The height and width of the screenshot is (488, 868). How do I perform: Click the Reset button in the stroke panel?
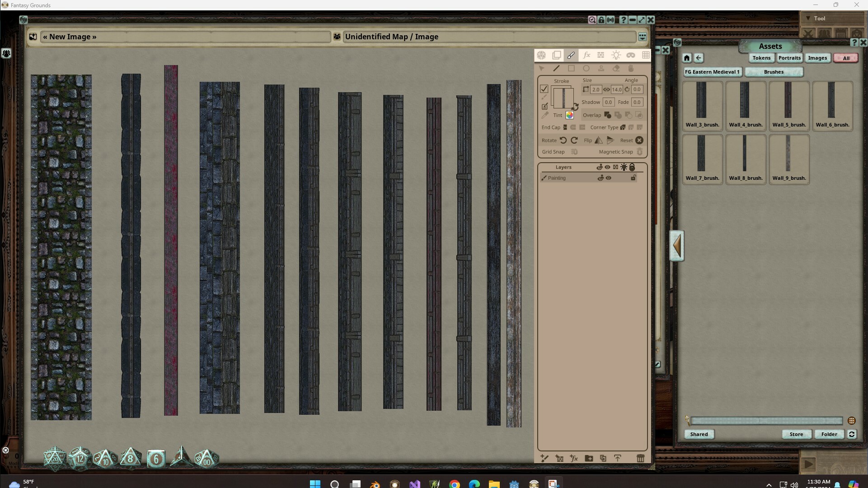click(x=639, y=140)
